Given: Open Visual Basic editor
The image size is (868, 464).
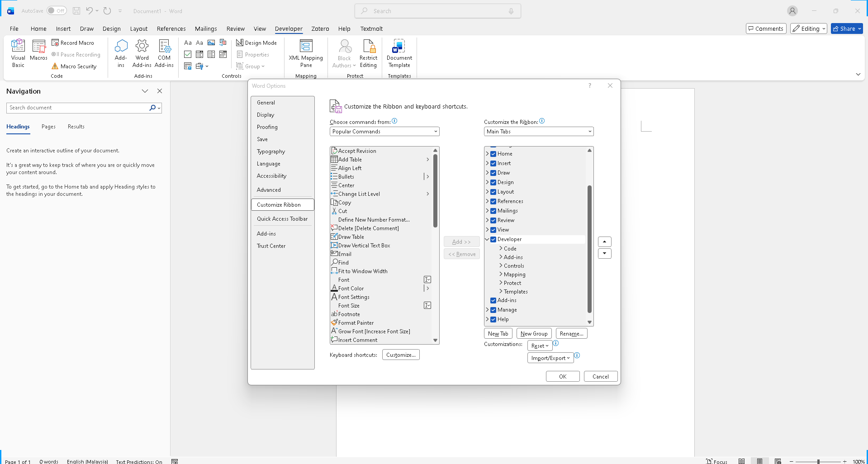Looking at the screenshot, I should [18, 53].
